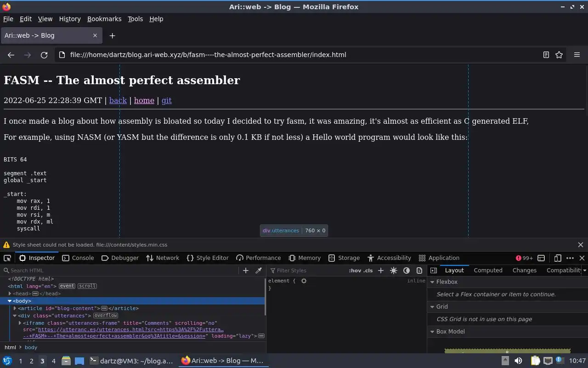Toggle dark color scheme simulation icon

(x=407, y=270)
